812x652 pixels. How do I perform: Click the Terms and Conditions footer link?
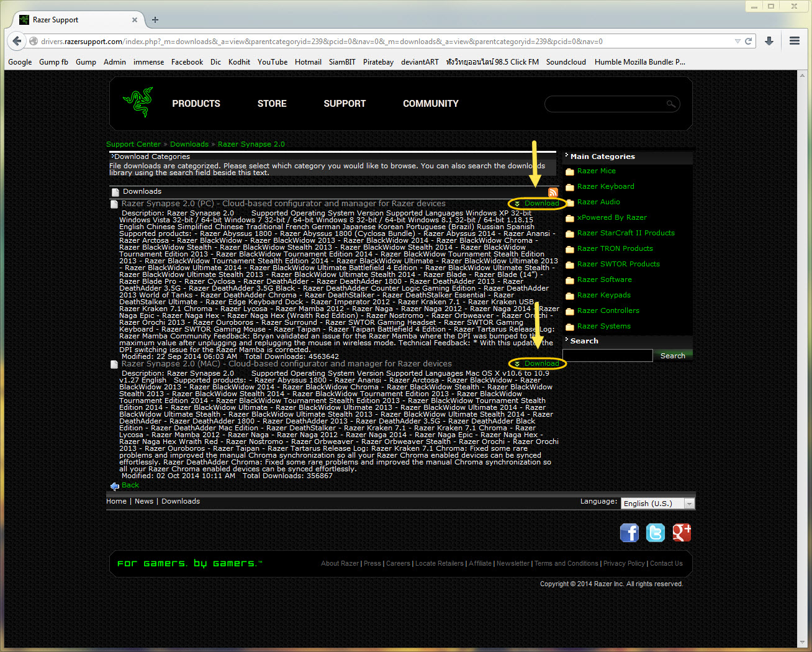566,564
